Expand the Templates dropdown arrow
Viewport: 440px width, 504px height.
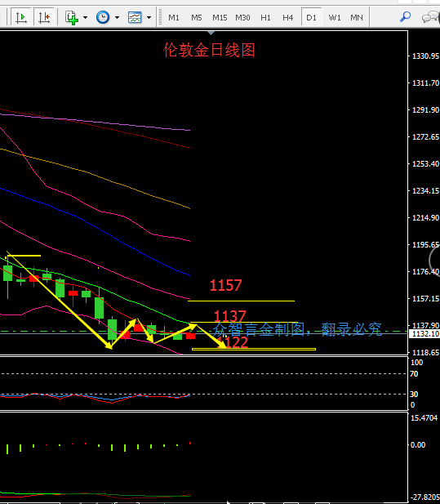[x=149, y=17]
